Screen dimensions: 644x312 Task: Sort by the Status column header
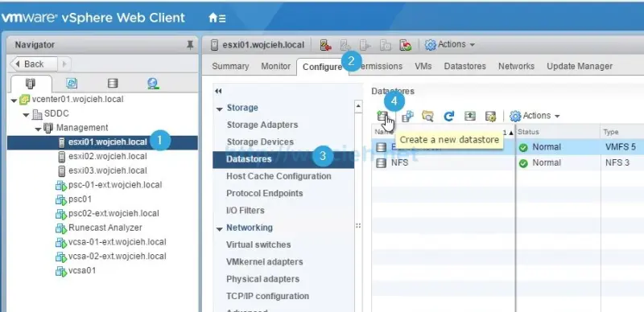[x=558, y=132]
